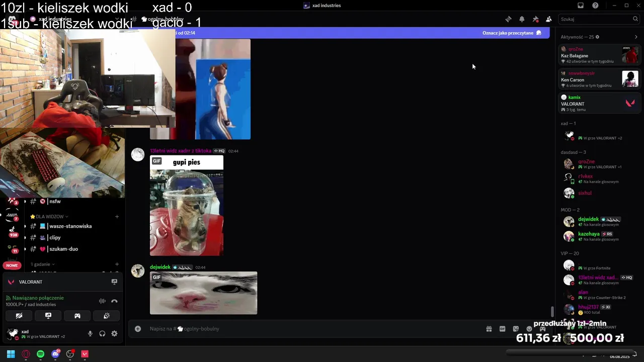
Task: Click the plus attachment button
Action: [138, 329]
